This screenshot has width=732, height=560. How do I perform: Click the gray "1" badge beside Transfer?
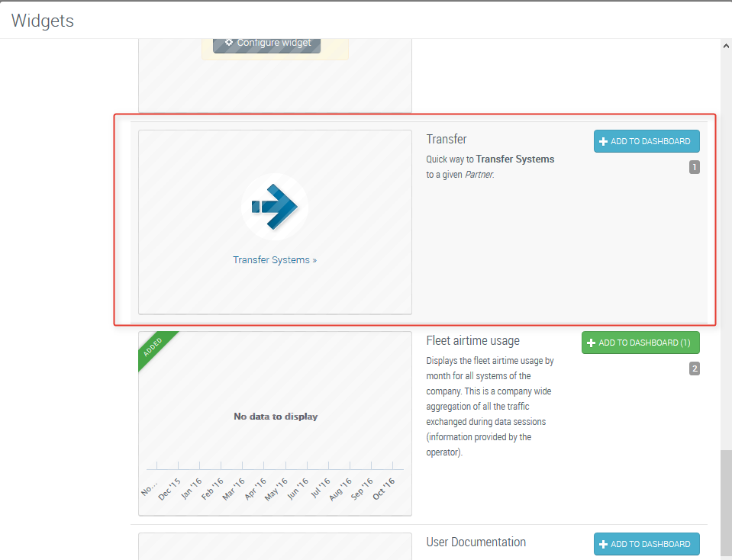point(694,167)
